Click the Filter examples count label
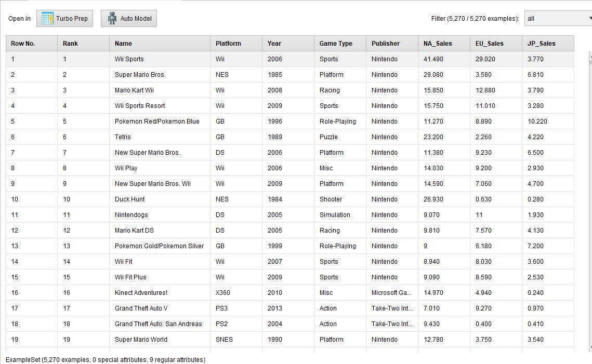 coord(475,19)
